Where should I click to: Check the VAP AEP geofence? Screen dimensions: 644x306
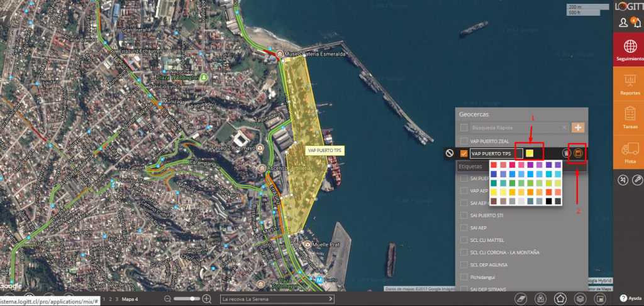coord(464,191)
